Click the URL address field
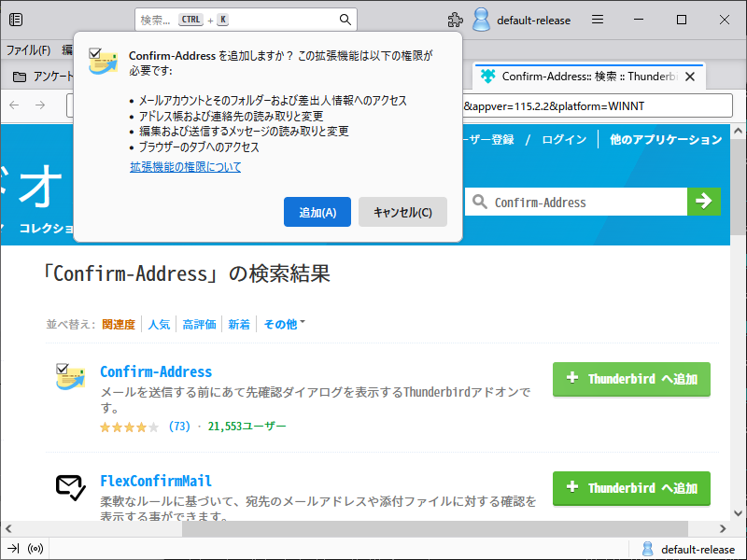 pos(598,105)
